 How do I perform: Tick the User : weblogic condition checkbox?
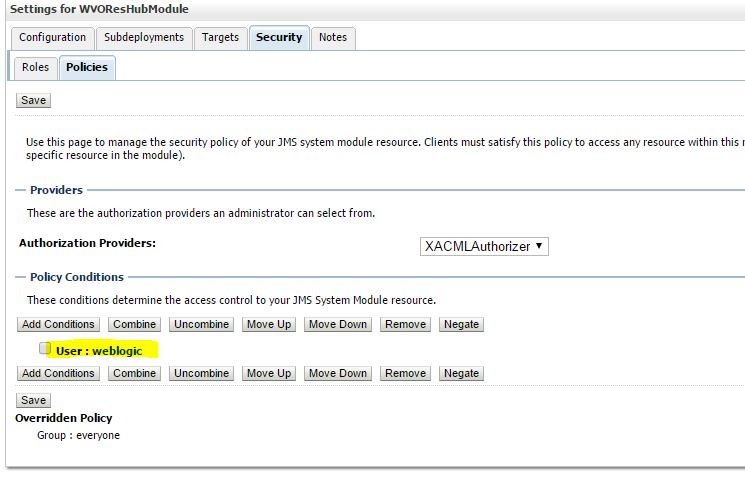45,348
